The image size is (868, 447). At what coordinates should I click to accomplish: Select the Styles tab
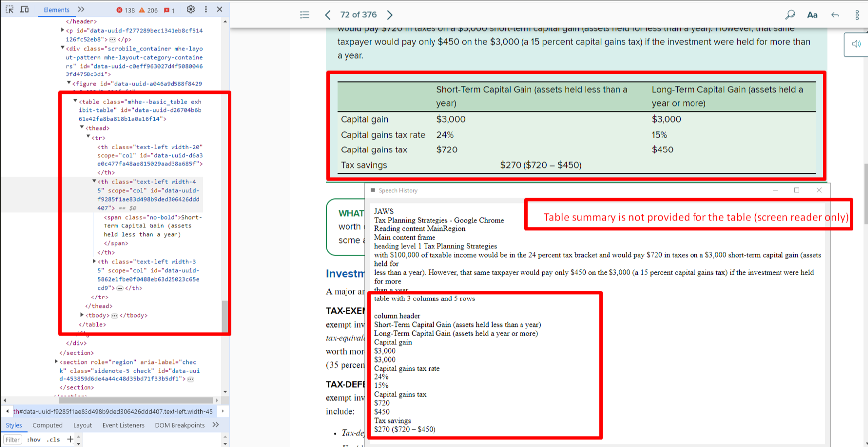coord(14,425)
